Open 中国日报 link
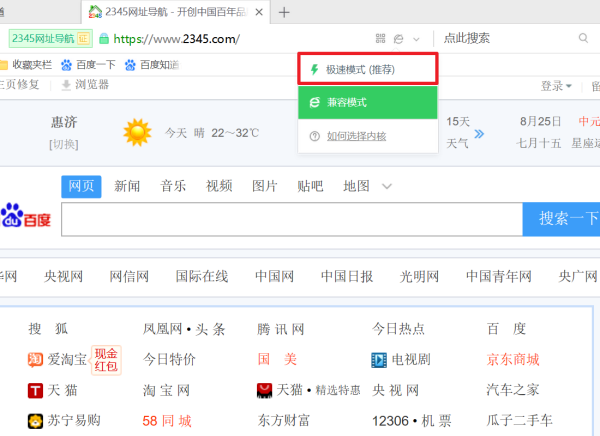The width and height of the screenshot is (600, 436). [347, 276]
